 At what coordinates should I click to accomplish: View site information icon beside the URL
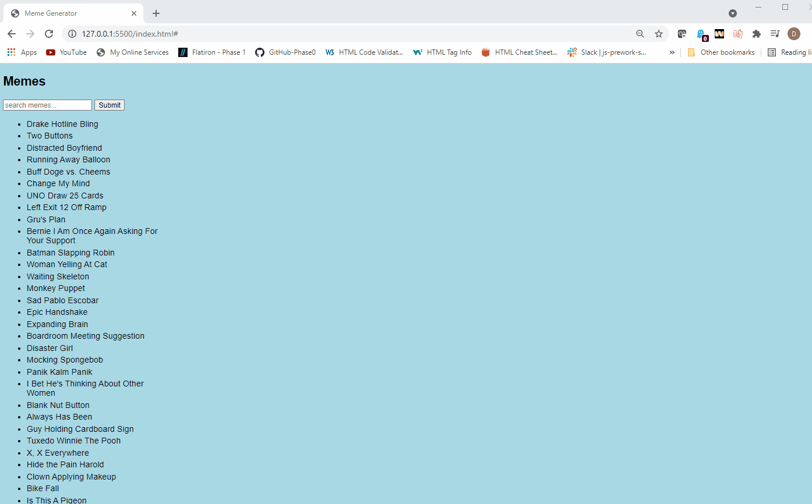point(72,34)
